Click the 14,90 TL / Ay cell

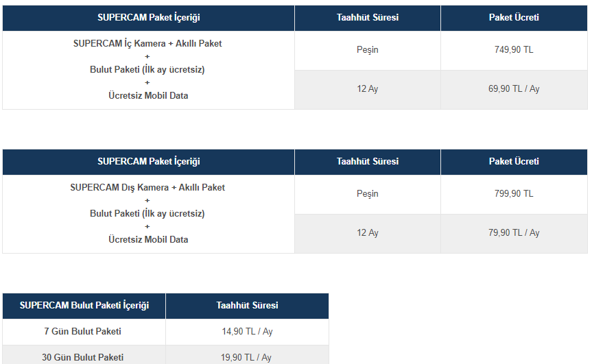(x=247, y=332)
